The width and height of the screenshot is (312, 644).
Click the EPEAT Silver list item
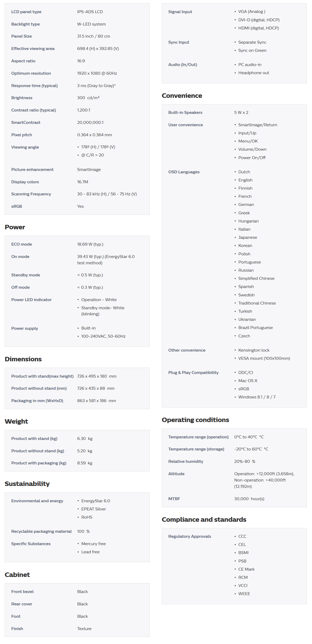click(93, 509)
